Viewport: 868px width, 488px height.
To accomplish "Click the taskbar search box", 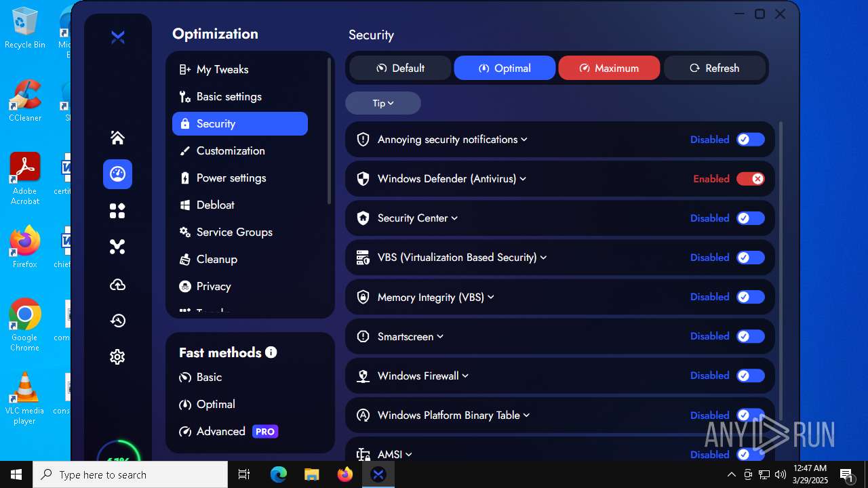I will (130, 474).
